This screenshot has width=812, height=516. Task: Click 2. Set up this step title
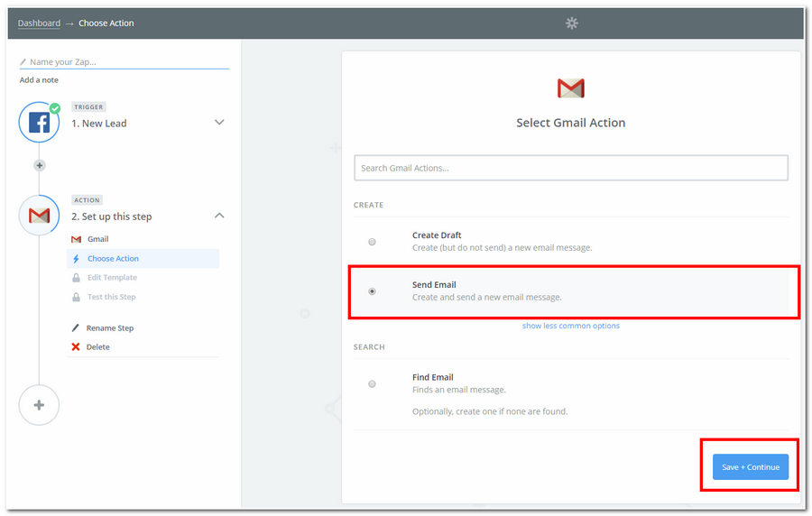click(111, 217)
